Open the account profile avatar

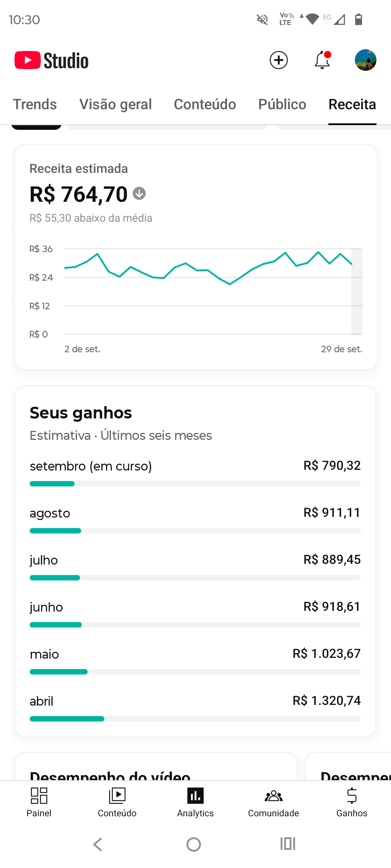[365, 60]
